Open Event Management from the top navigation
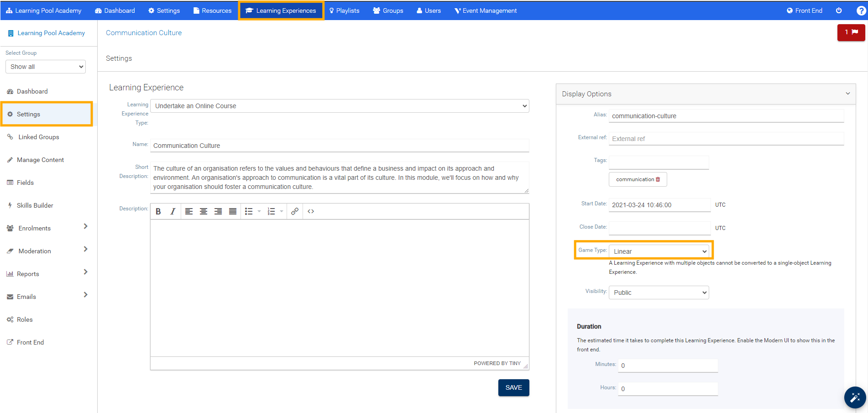 pyautogui.click(x=485, y=10)
